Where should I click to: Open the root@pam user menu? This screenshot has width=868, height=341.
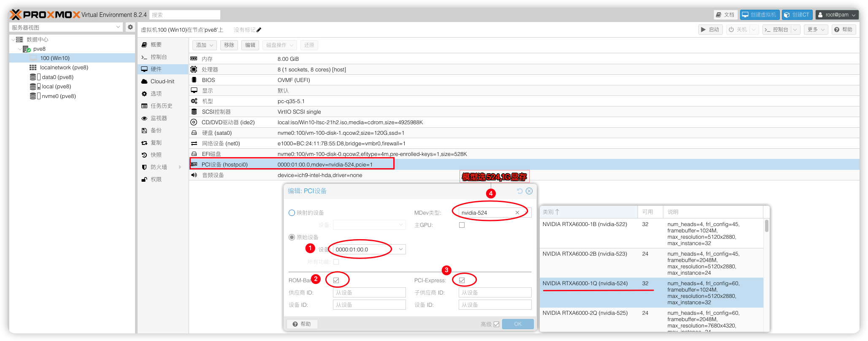pyautogui.click(x=837, y=14)
